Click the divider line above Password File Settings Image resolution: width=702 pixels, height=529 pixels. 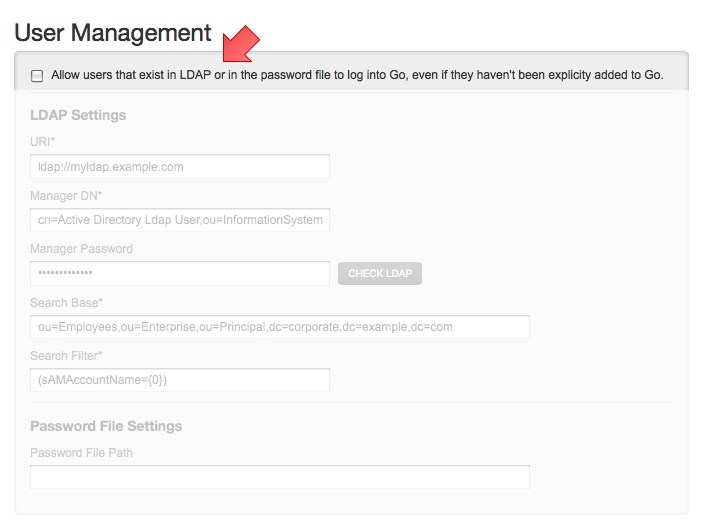pyautogui.click(x=350, y=403)
